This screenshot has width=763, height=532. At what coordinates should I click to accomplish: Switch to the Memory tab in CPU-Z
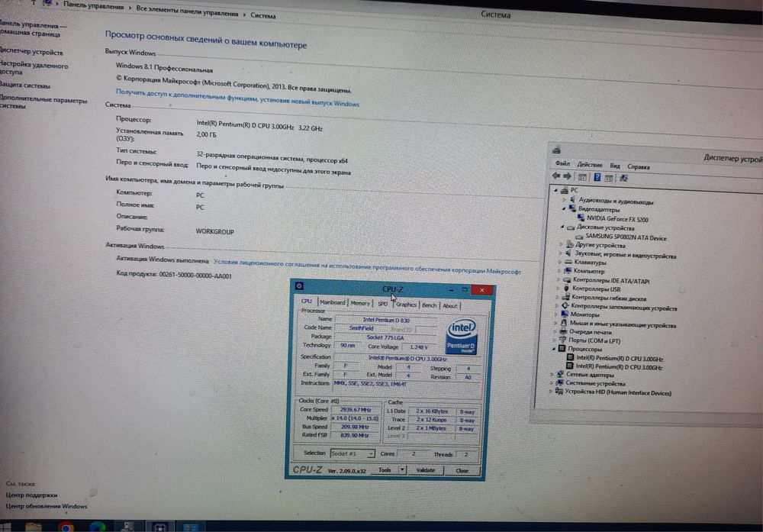click(360, 303)
